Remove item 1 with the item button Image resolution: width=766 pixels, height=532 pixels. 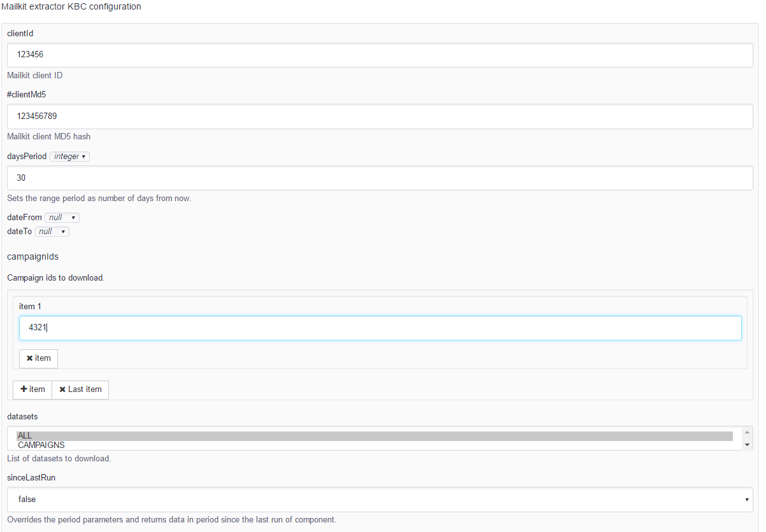38,358
